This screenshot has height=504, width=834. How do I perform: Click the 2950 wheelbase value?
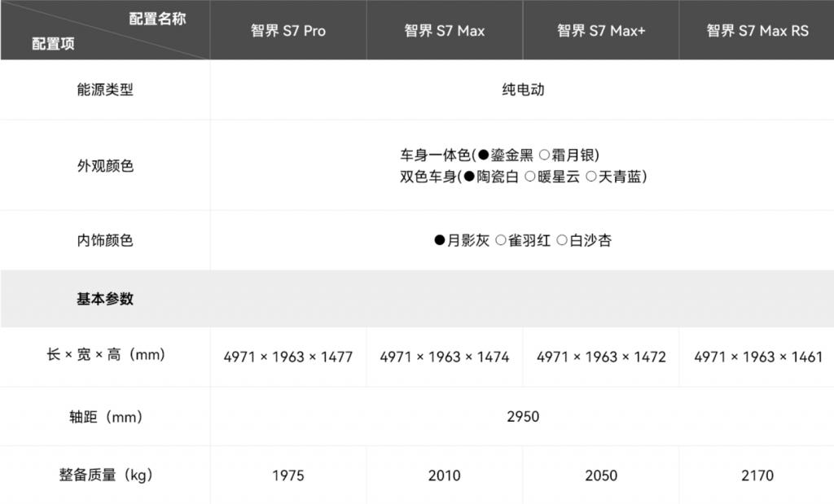point(523,417)
